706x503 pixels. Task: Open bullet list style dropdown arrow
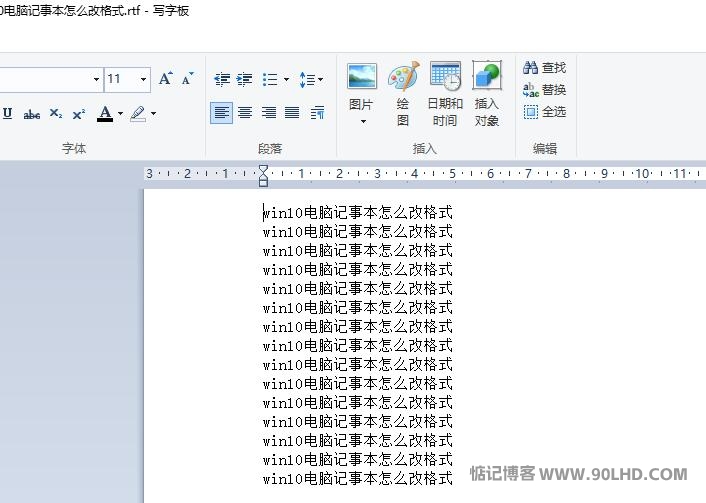(x=286, y=79)
